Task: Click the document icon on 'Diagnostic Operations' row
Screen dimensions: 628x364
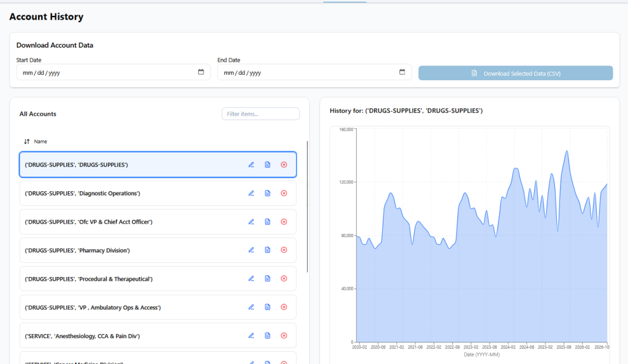Action: click(x=267, y=193)
